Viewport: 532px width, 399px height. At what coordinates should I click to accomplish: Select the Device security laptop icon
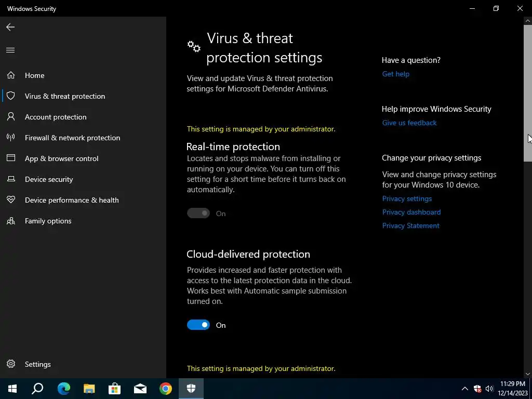click(x=11, y=179)
